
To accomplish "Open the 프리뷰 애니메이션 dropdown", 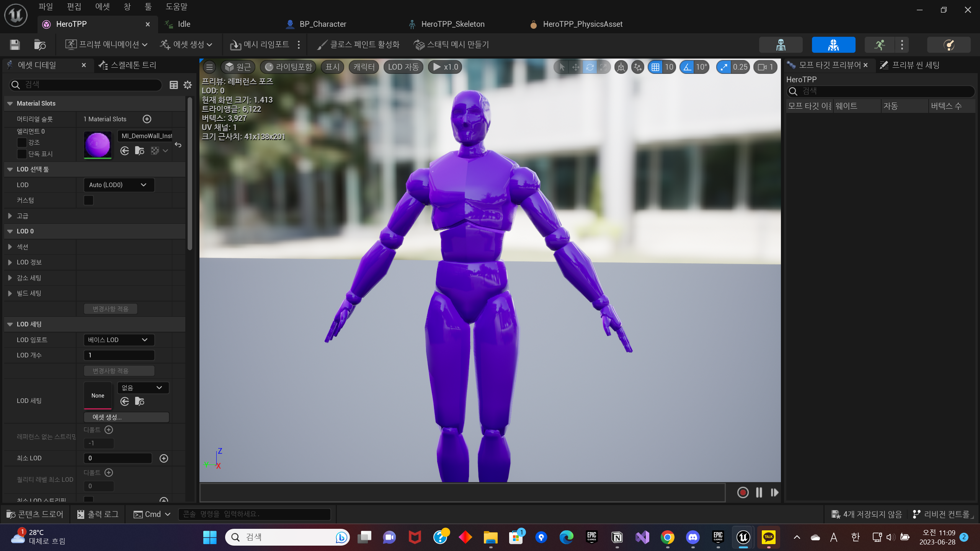I will pos(106,45).
